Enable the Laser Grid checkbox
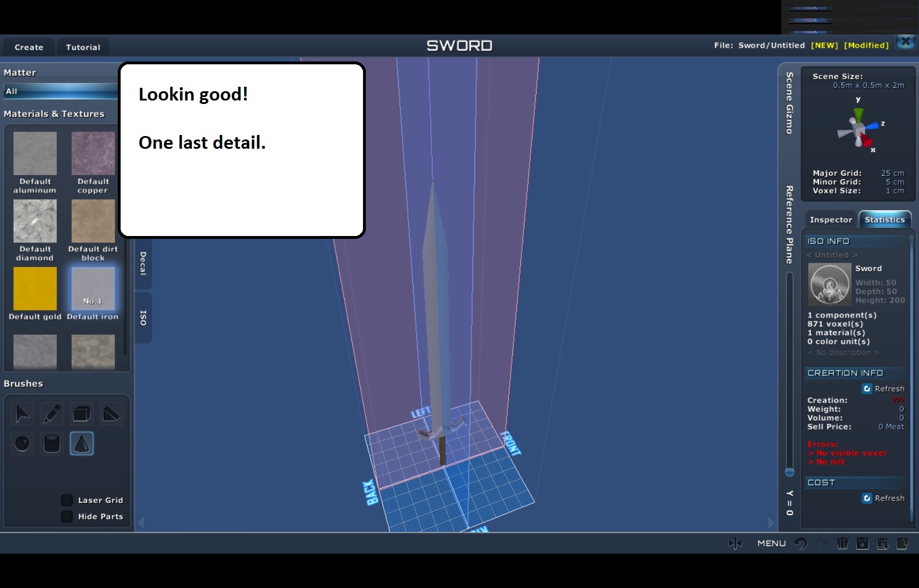 pos(67,500)
